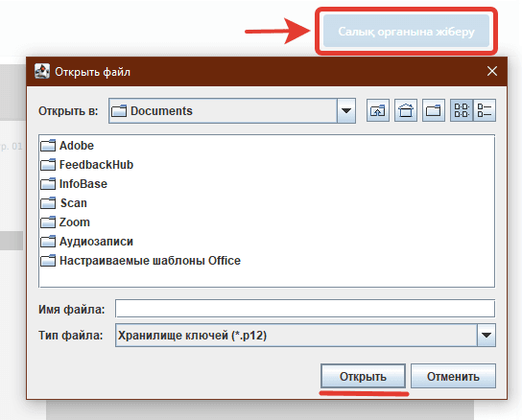Image resolution: width=522 pixels, height=420 pixels.
Task: Go to the Home directory icon
Action: (x=406, y=110)
